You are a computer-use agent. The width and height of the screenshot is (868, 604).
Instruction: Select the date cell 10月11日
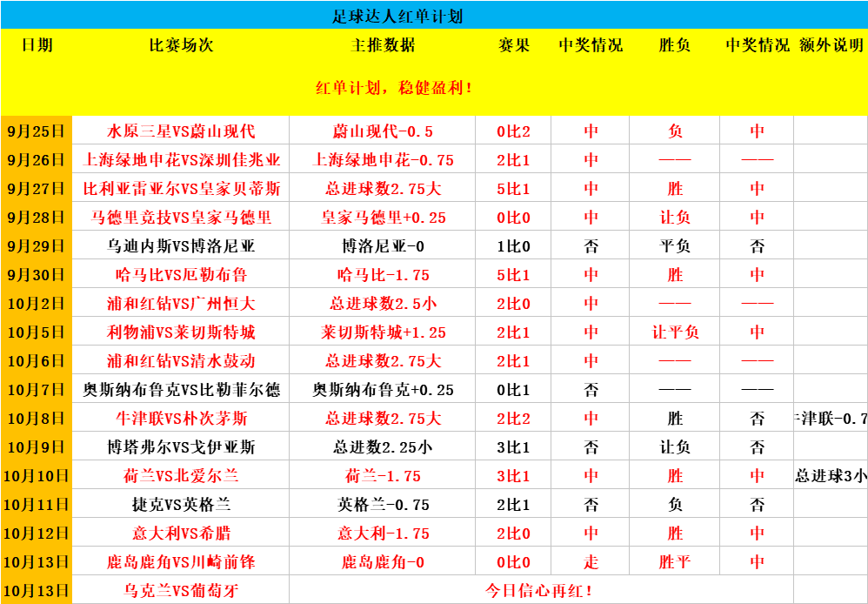click(x=36, y=505)
